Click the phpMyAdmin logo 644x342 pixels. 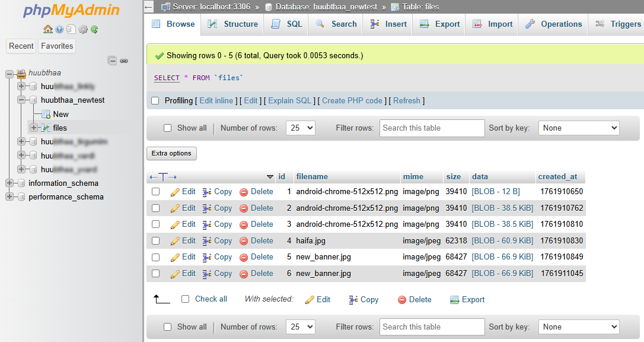[x=71, y=10]
